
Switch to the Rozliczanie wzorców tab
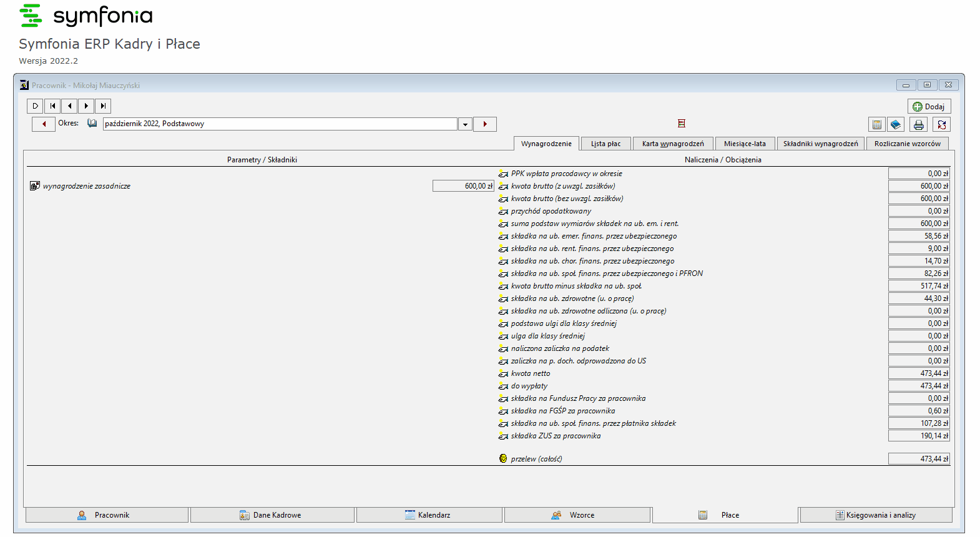pos(908,144)
